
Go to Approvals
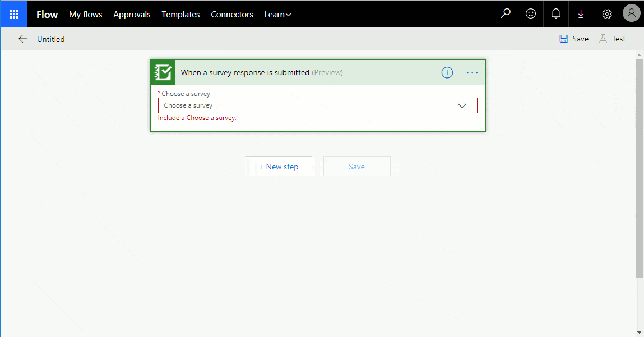coord(132,15)
